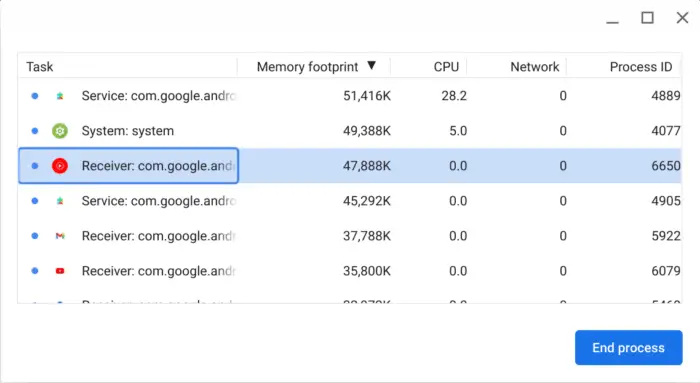The height and width of the screenshot is (383, 700).
Task: Click the green System gear icon
Action: pos(60,131)
